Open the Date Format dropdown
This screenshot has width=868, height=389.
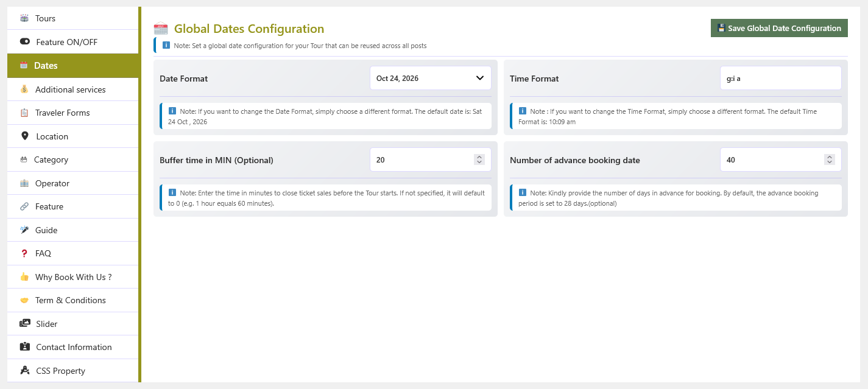click(431, 78)
